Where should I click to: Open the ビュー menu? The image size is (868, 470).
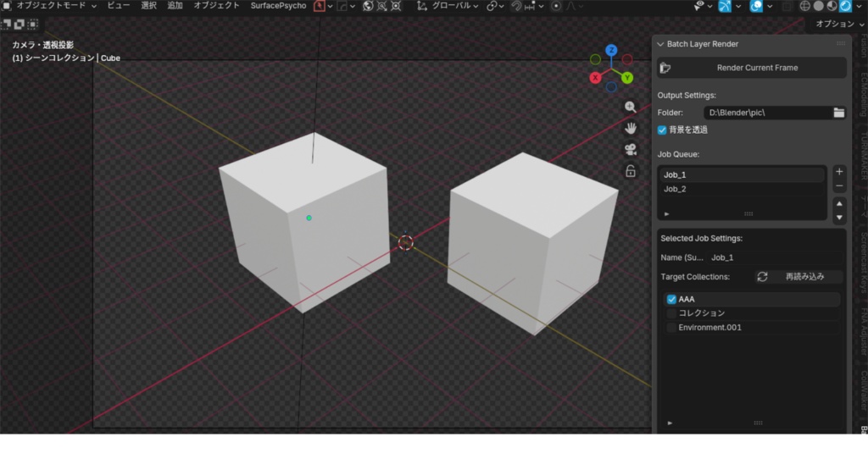119,6
